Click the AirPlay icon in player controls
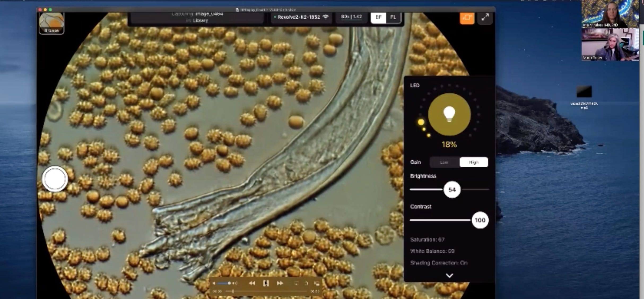The image size is (644, 299). (x=297, y=283)
